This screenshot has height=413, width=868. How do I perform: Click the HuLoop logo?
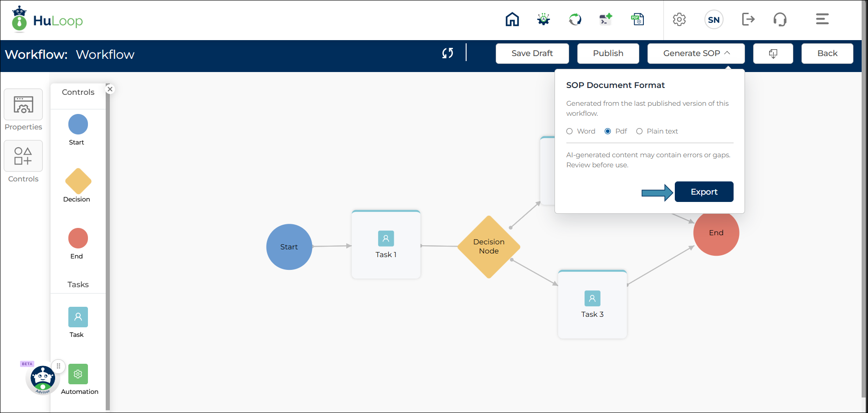[x=47, y=20]
